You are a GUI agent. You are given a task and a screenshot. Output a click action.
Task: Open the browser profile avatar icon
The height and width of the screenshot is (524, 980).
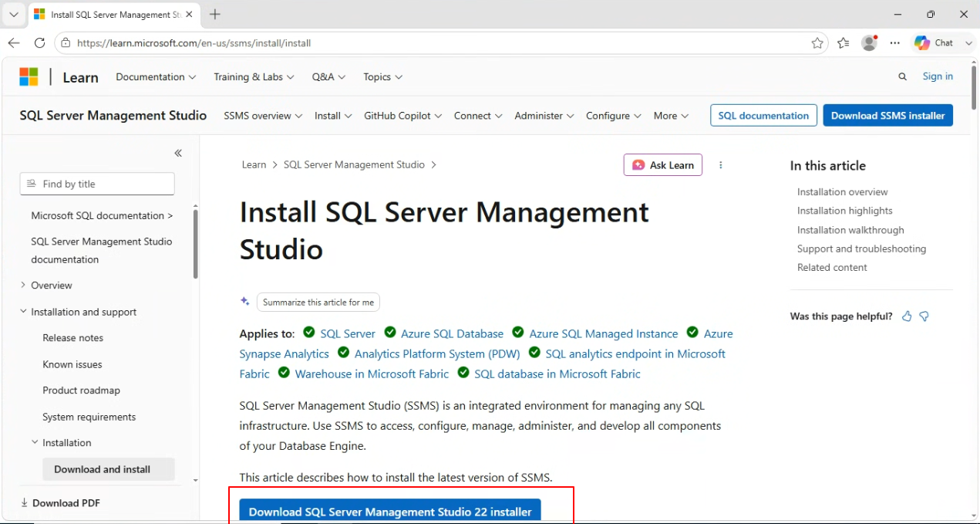coord(869,43)
